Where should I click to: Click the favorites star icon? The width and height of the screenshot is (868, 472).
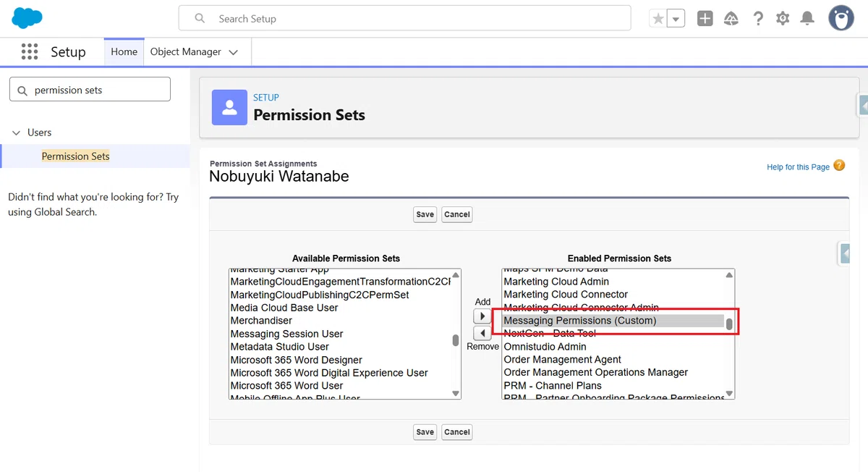[658, 19]
